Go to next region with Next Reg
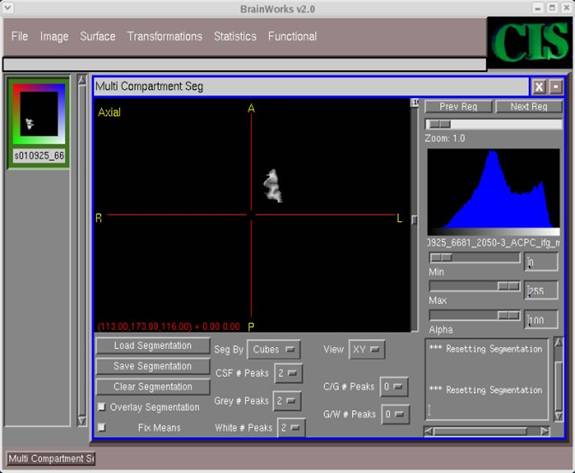575x473 pixels. pyautogui.click(x=529, y=107)
